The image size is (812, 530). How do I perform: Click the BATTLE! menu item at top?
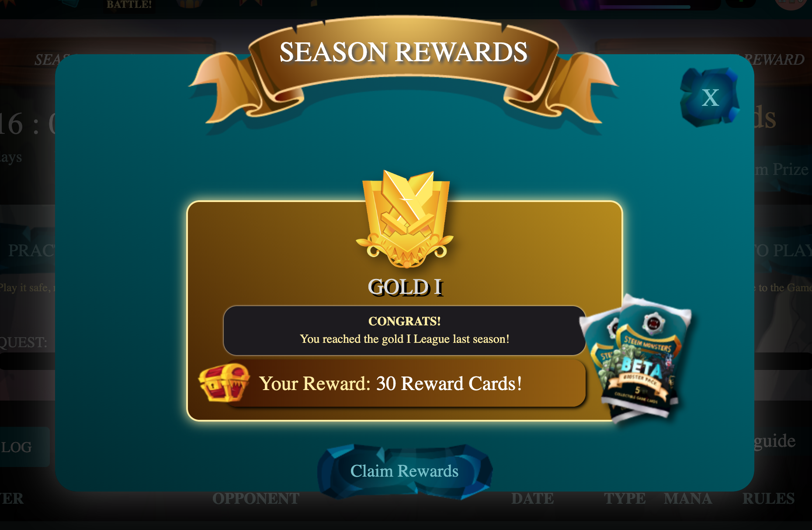pyautogui.click(x=129, y=5)
